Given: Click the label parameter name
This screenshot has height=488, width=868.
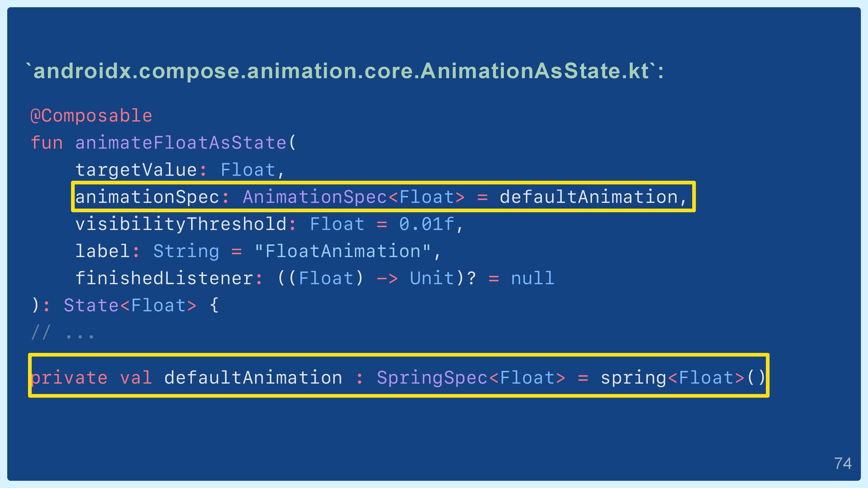Looking at the screenshot, I should (103, 251).
